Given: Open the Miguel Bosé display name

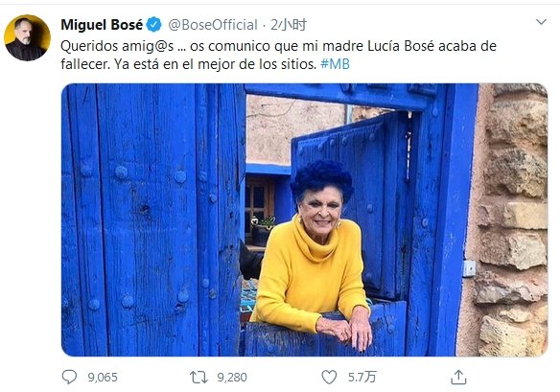Looking at the screenshot, I should [x=102, y=24].
